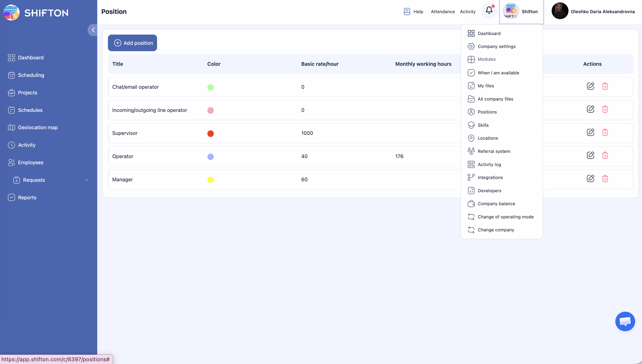Open the Attendance link in header
This screenshot has height=364, width=642.
443,12
